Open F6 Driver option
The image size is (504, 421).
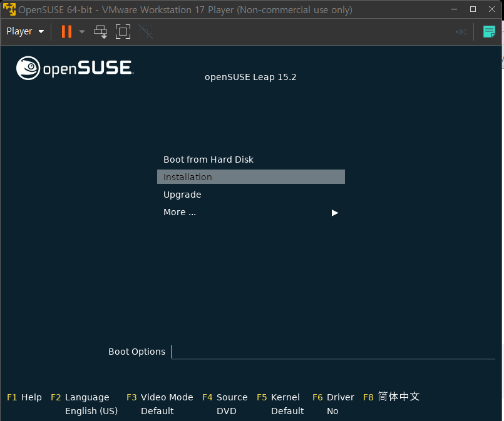coord(333,397)
